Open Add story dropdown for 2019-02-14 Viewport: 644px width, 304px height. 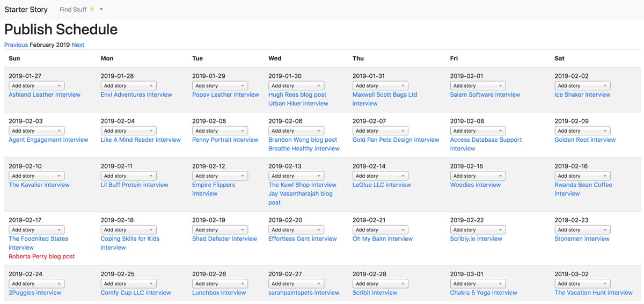tap(380, 176)
